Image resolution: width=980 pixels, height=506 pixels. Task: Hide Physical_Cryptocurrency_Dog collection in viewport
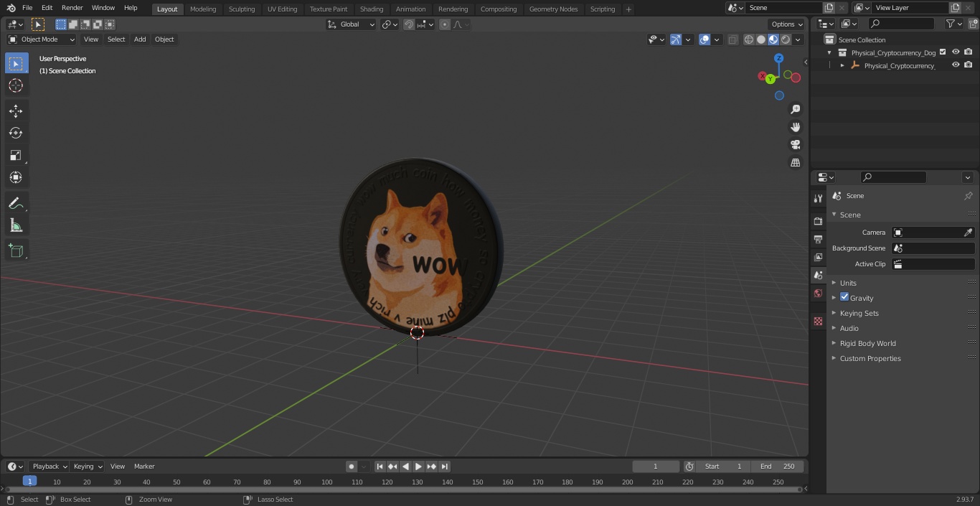(x=956, y=52)
